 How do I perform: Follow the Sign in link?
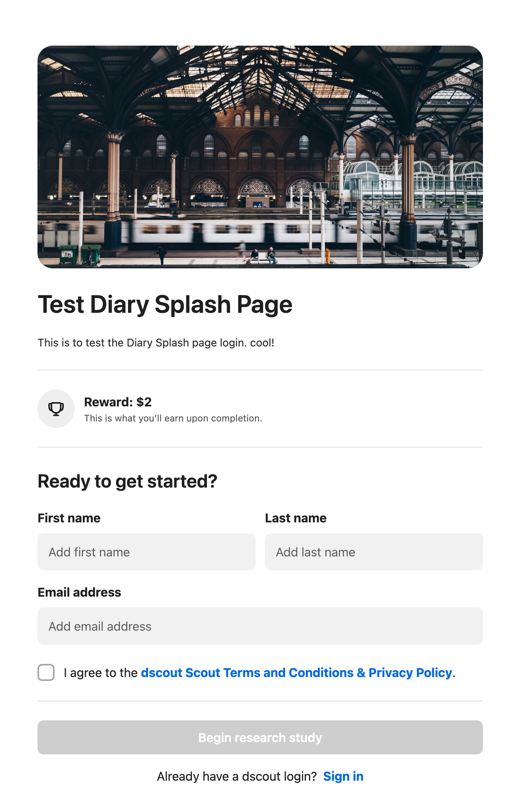pyautogui.click(x=343, y=776)
